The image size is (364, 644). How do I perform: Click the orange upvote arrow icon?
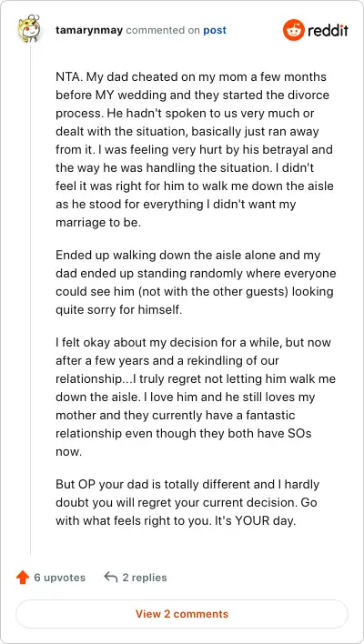coord(23,578)
